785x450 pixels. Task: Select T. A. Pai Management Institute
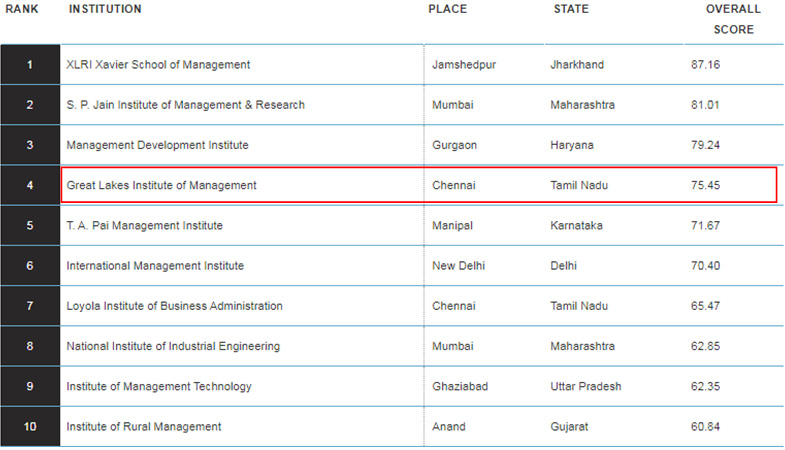coord(144,226)
